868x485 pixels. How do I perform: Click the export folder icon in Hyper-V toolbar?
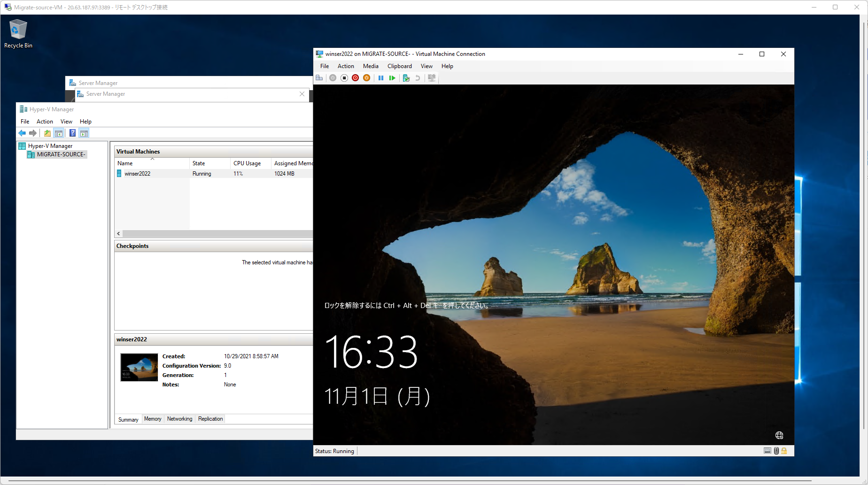click(x=47, y=133)
